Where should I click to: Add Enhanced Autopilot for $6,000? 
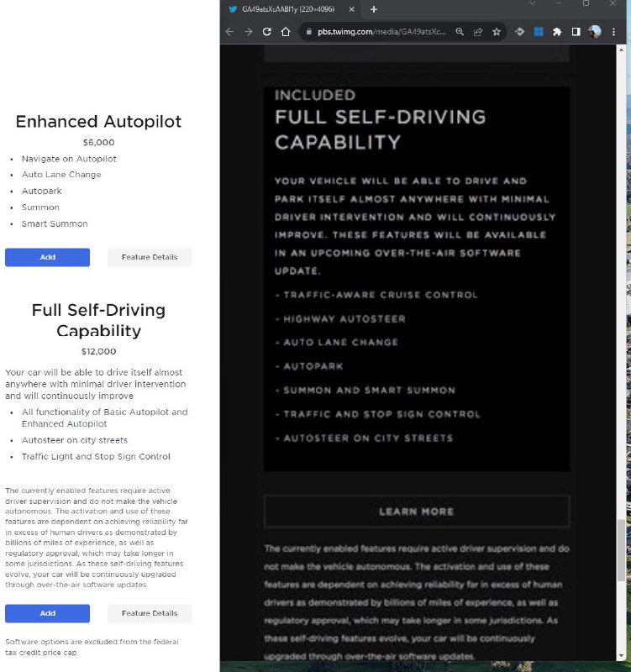tap(48, 257)
